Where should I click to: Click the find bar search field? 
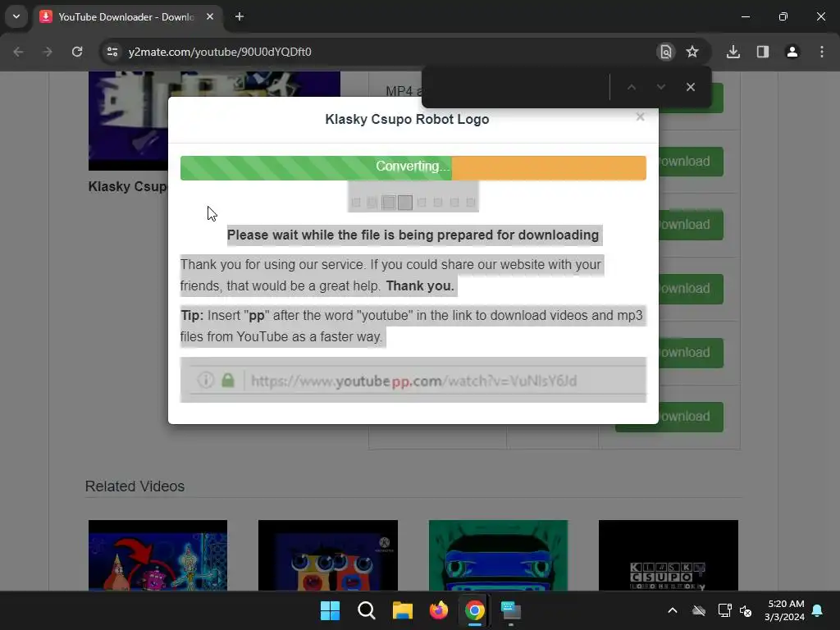[517, 87]
